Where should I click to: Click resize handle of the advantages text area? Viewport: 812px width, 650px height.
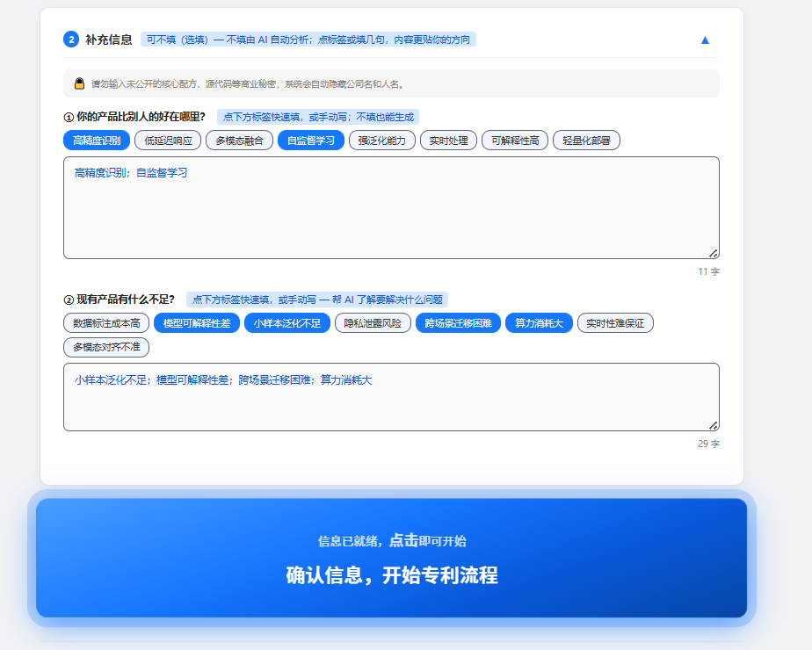click(714, 253)
